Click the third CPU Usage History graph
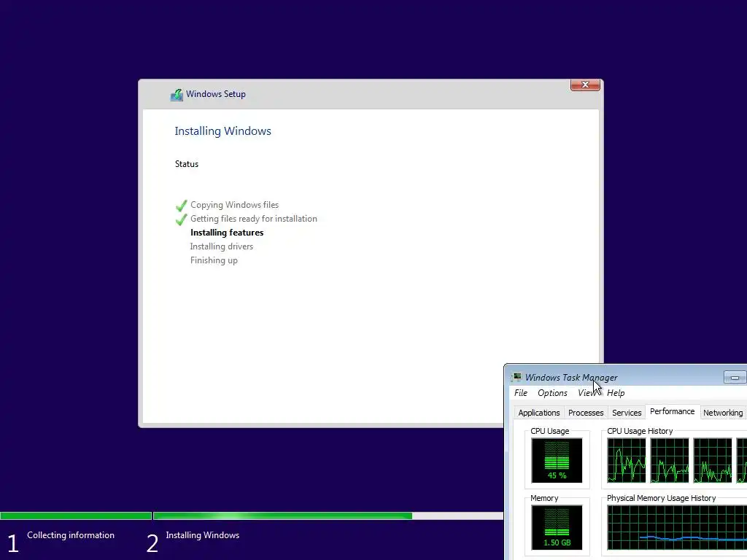Screen dimensions: 747x560 click(x=713, y=461)
